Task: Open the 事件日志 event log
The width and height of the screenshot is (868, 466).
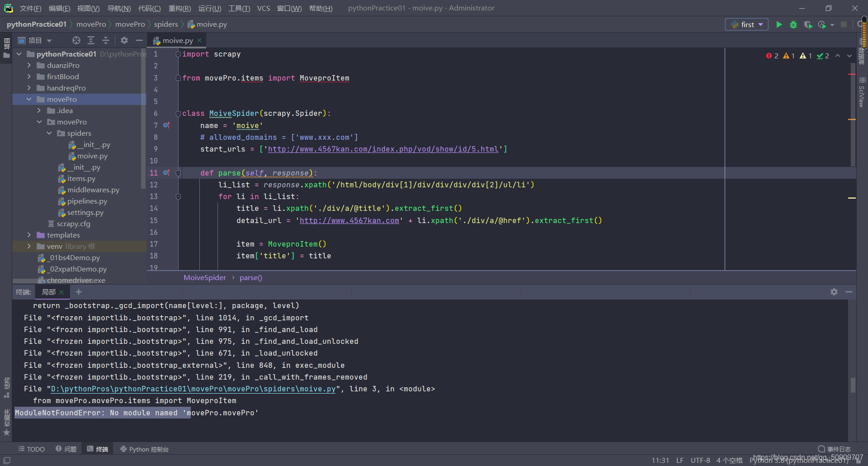Action: coord(834,449)
